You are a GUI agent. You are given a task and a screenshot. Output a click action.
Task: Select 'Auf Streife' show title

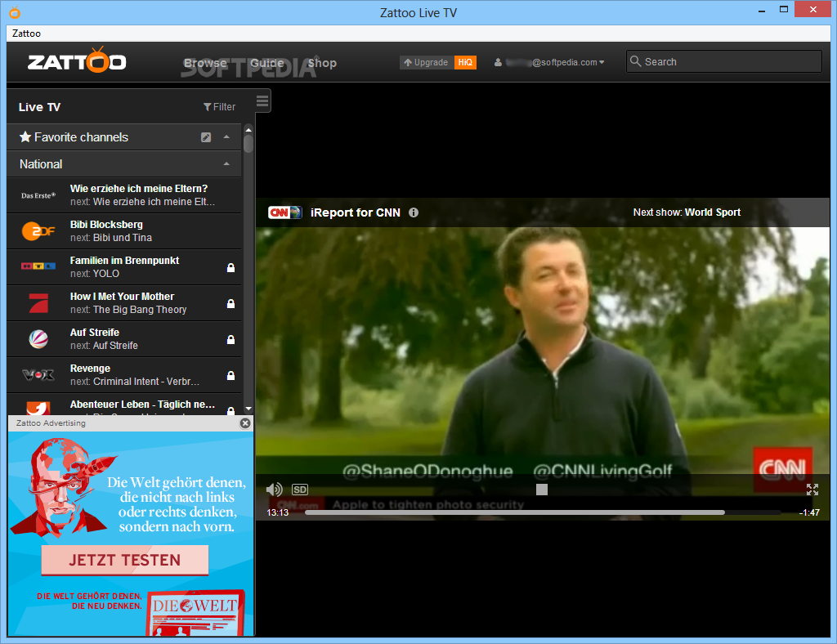(95, 333)
